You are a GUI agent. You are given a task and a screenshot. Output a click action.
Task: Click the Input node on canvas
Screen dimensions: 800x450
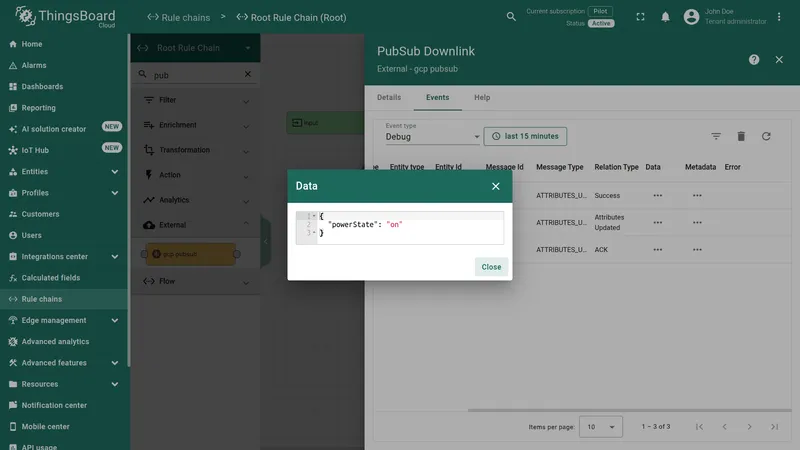click(x=325, y=123)
